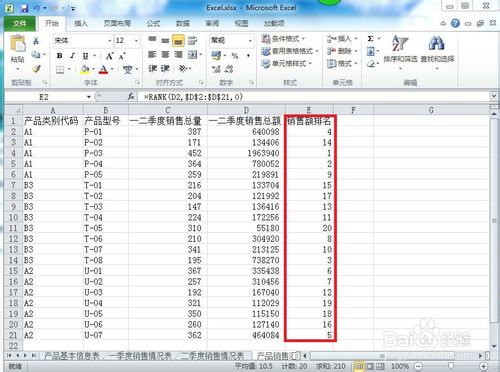Select the Page Layout view icon

370,366
